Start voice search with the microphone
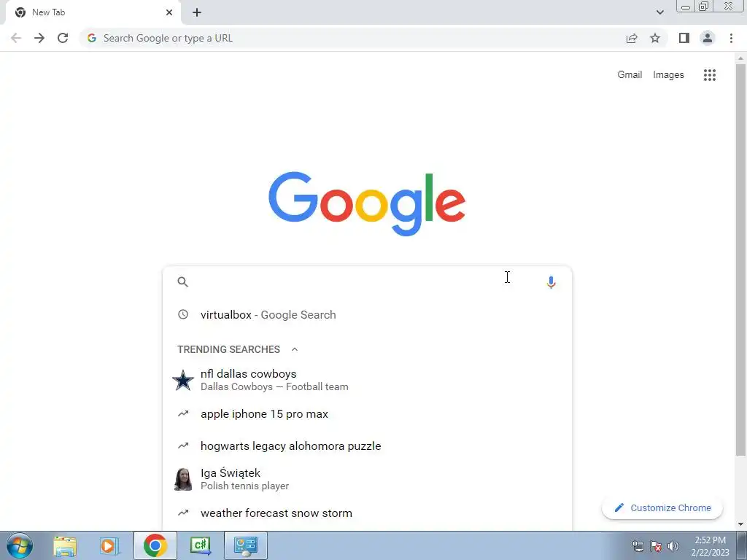The image size is (747, 560). tap(551, 282)
